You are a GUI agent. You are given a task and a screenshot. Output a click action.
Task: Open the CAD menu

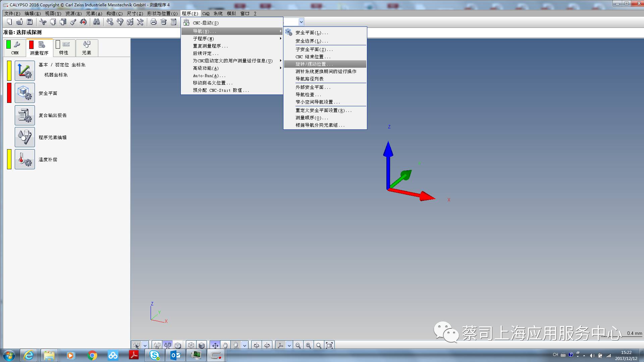click(206, 13)
